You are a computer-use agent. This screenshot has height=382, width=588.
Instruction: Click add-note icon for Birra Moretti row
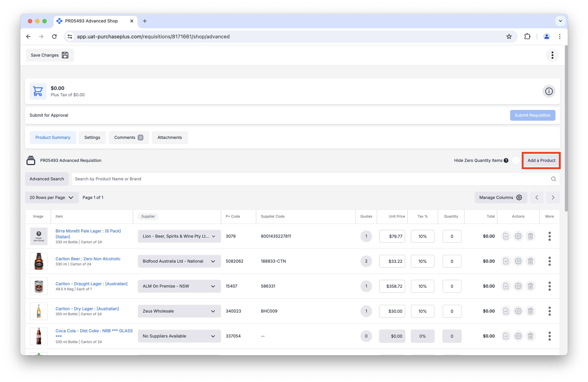[506, 236]
